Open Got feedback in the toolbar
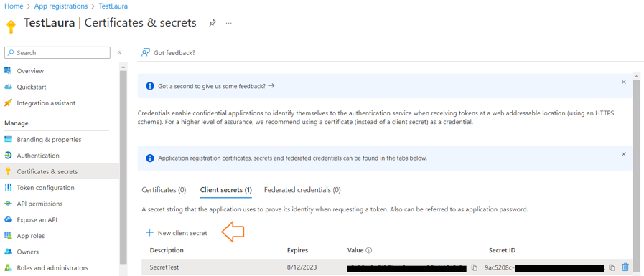This screenshot has width=644, height=276. 168,53
